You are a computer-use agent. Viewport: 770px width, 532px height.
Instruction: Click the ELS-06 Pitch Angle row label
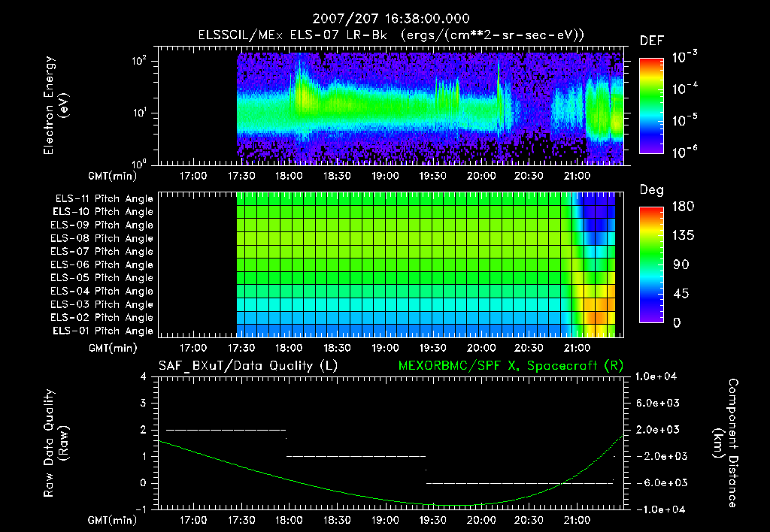[x=102, y=265]
